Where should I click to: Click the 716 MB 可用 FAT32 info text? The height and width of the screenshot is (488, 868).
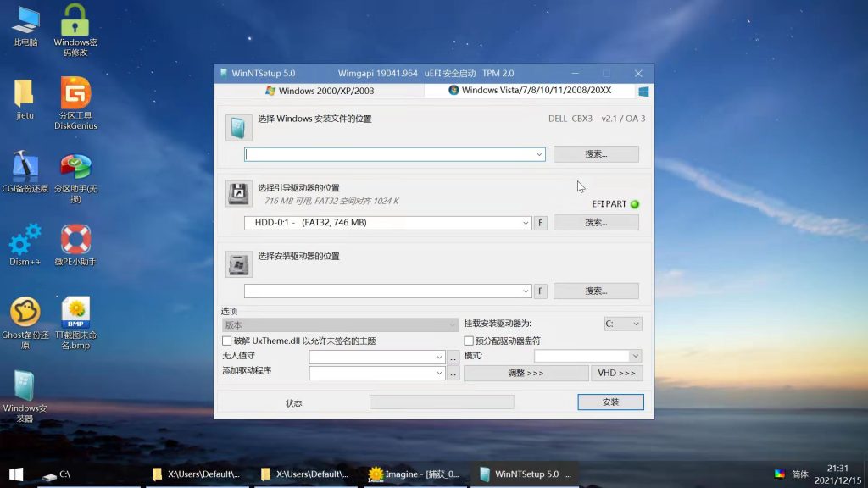tap(331, 202)
